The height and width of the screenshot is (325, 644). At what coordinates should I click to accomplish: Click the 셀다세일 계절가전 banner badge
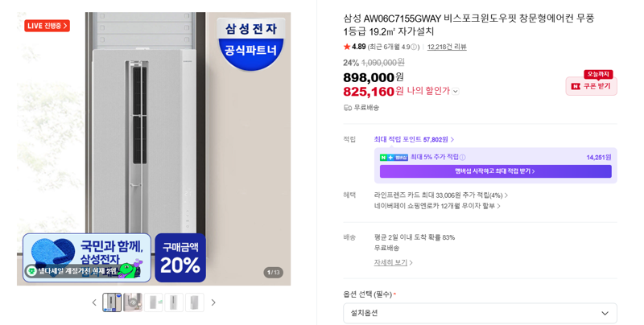tap(72, 271)
